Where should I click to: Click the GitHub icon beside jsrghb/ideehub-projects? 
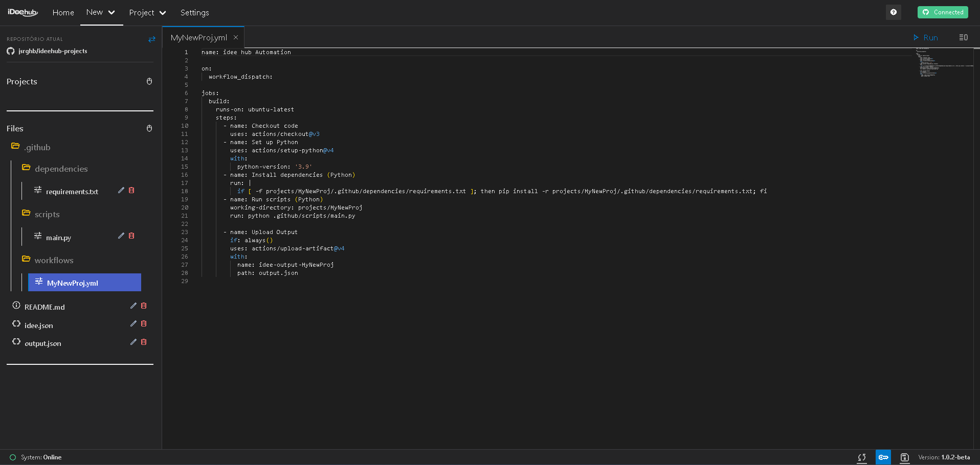pyautogui.click(x=10, y=51)
